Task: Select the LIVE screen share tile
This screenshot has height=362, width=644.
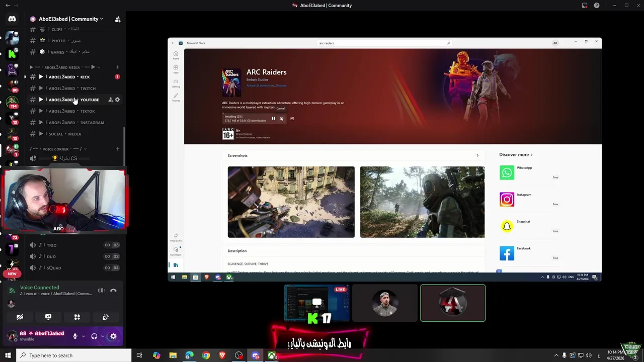Action: 317,303
